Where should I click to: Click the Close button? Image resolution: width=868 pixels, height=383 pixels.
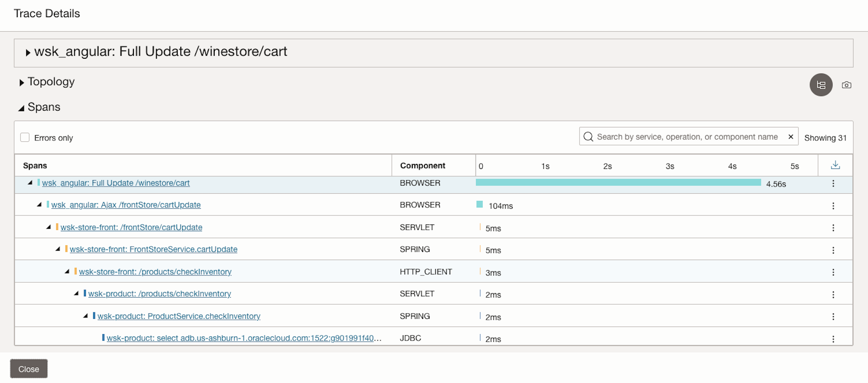pyautogui.click(x=28, y=369)
